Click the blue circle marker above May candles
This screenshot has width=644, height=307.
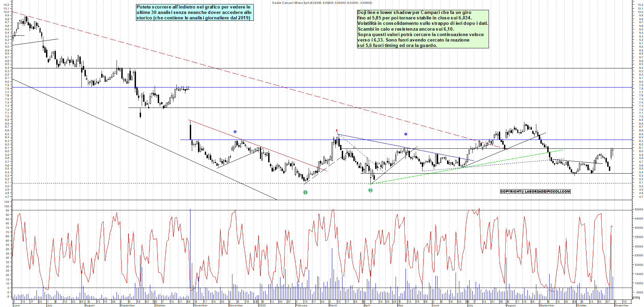[405, 134]
